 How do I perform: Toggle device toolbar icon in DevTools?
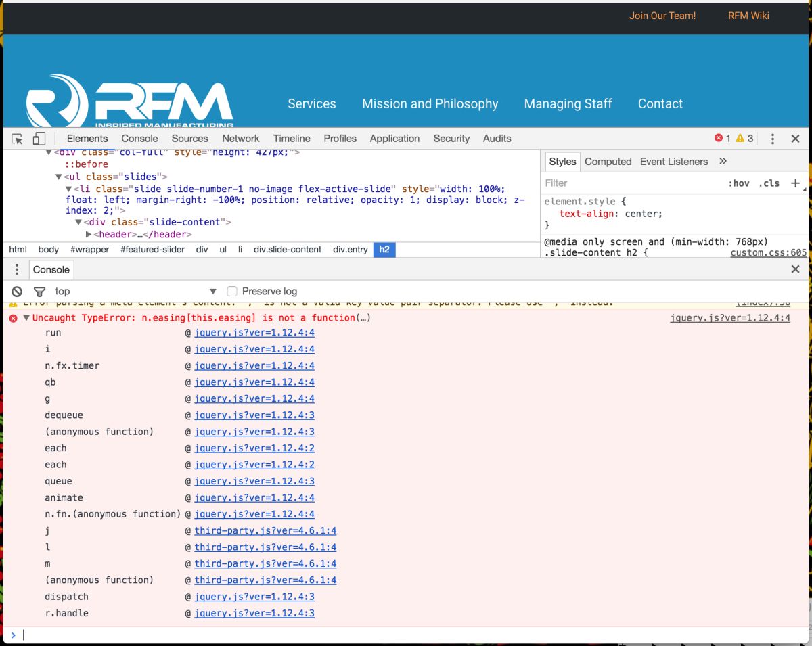[39, 139]
